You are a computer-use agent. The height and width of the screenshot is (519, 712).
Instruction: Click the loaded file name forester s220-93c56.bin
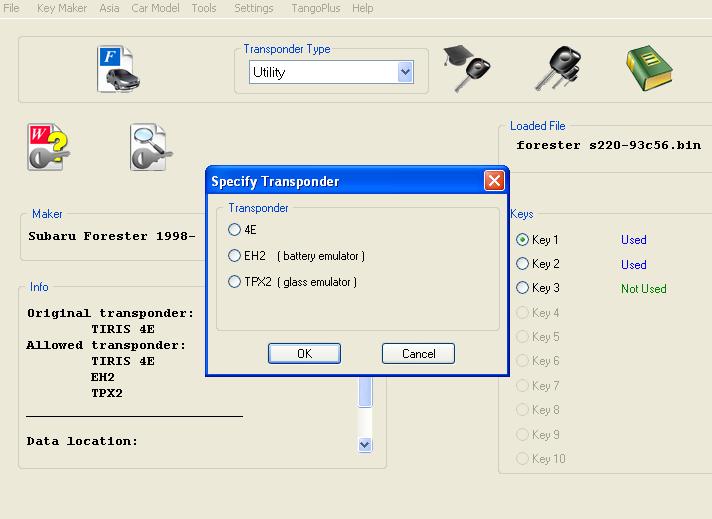pos(608,145)
